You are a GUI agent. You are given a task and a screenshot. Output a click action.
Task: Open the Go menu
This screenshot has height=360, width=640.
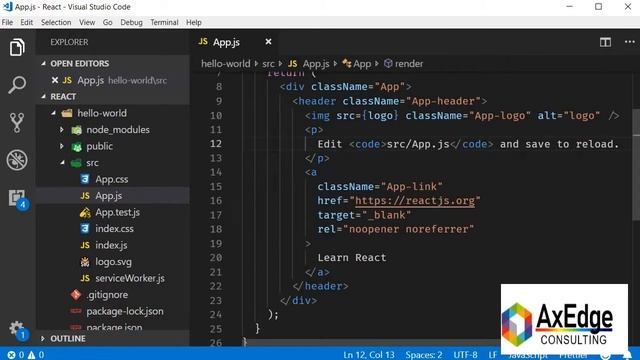[108, 22]
